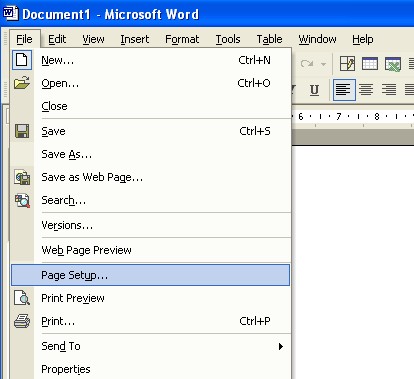Click the Search binoculars icon in menu
This screenshot has height=379, width=414.
click(22, 200)
